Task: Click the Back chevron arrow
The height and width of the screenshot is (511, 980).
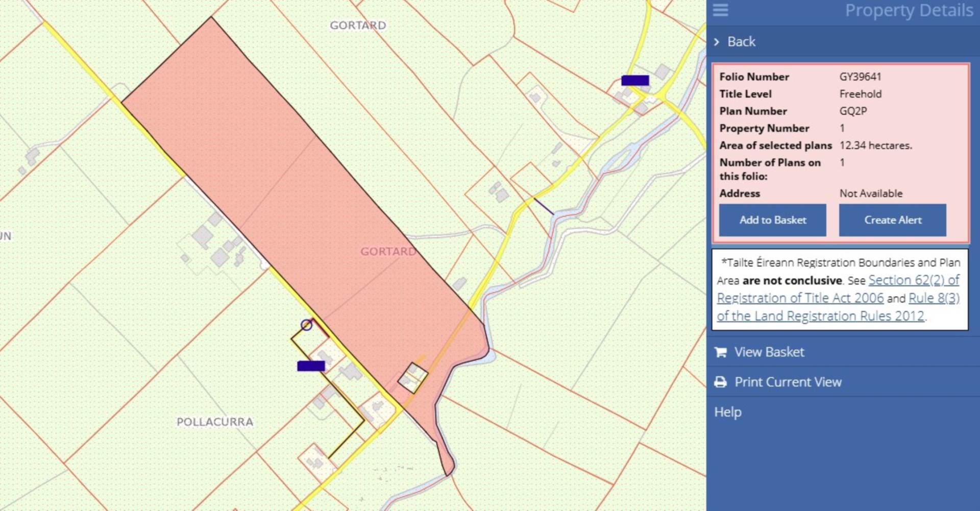Action: coord(717,42)
